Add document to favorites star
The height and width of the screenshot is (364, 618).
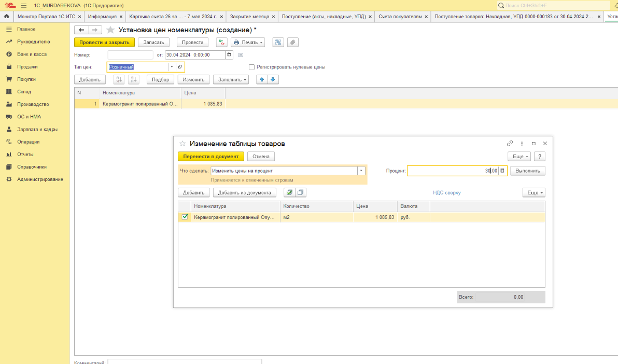(x=111, y=30)
